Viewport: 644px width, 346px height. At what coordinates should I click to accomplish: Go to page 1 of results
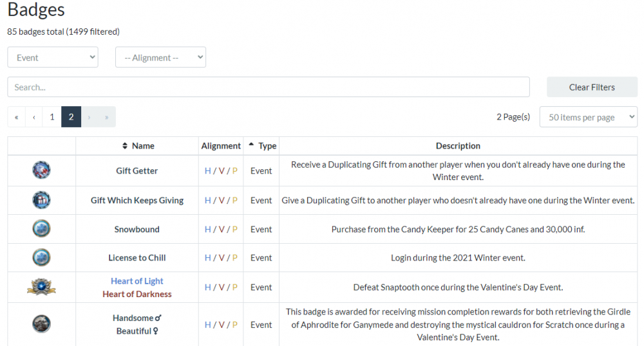click(52, 117)
